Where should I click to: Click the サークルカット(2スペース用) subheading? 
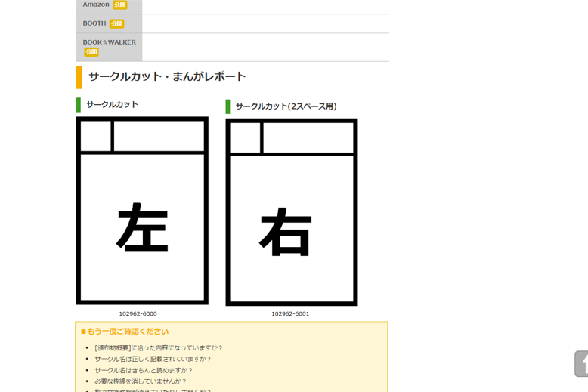click(x=286, y=106)
